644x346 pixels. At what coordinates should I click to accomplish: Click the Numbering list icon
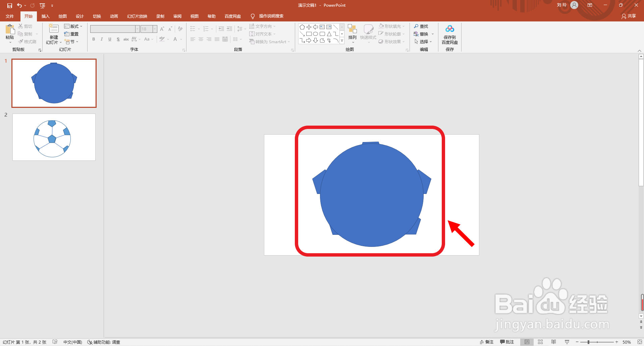click(x=206, y=29)
